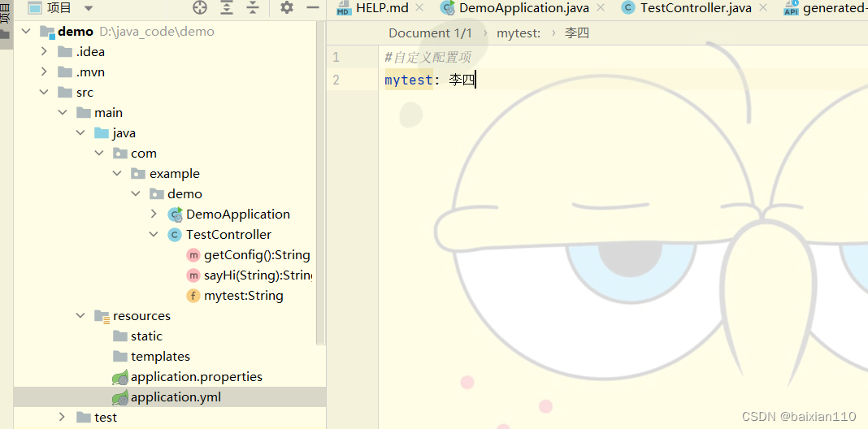Screen dimensions: 868x429
Task: Collapse the demo project root node
Action: (25, 32)
